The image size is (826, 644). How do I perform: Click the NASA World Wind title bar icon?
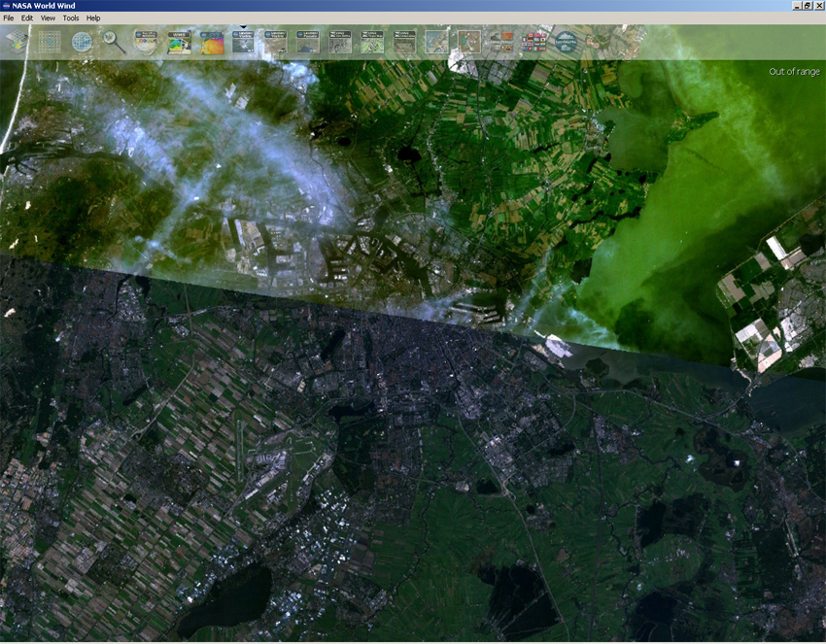point(6,6)
